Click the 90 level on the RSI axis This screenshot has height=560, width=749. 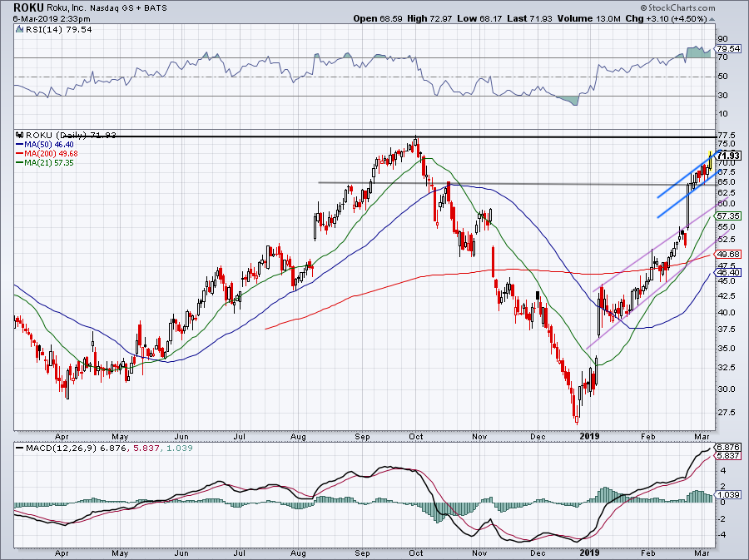(722, 39)
